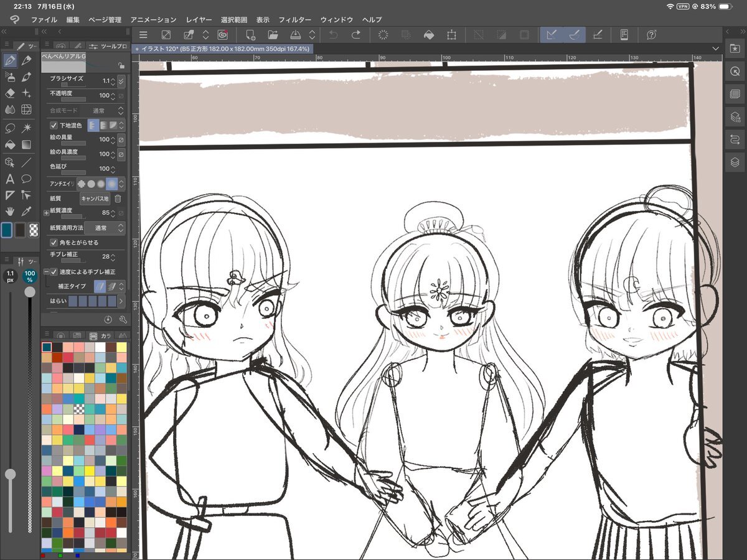The width and height of the screenshot is (747, 560).
Task: Select the Pen tool in the tool palette
Action: [10, 60]
